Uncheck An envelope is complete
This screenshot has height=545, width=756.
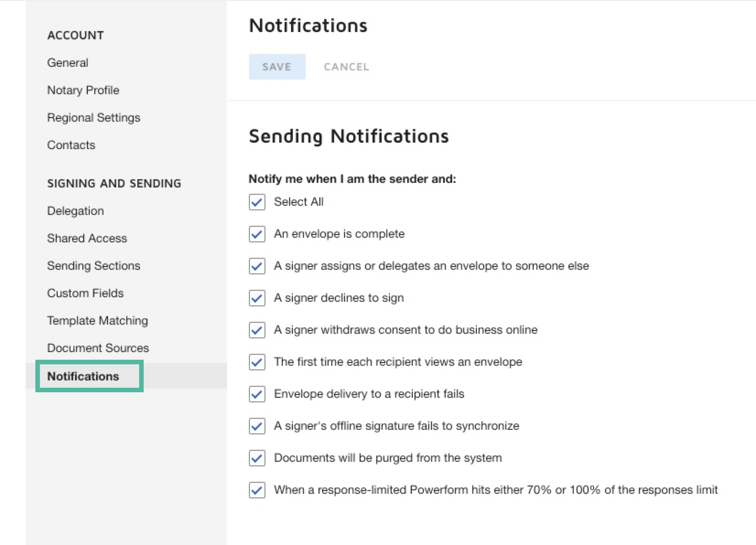(257, 234)
